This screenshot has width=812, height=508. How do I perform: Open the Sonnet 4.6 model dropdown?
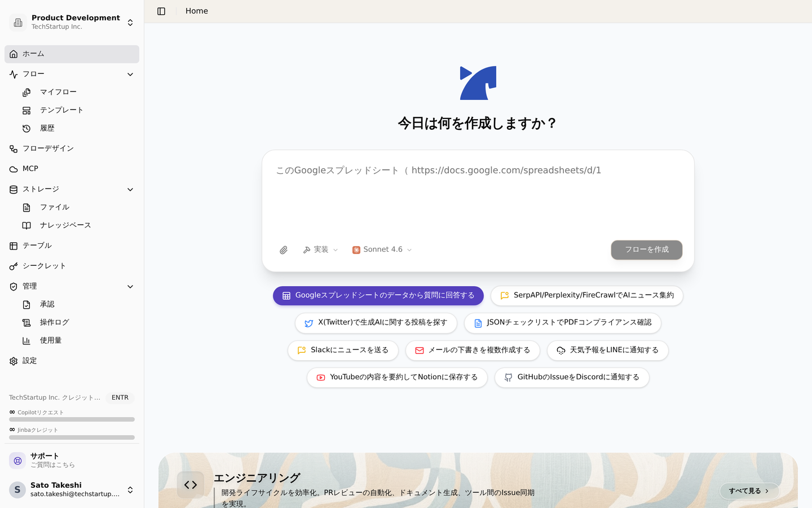[x=382, y=249]
